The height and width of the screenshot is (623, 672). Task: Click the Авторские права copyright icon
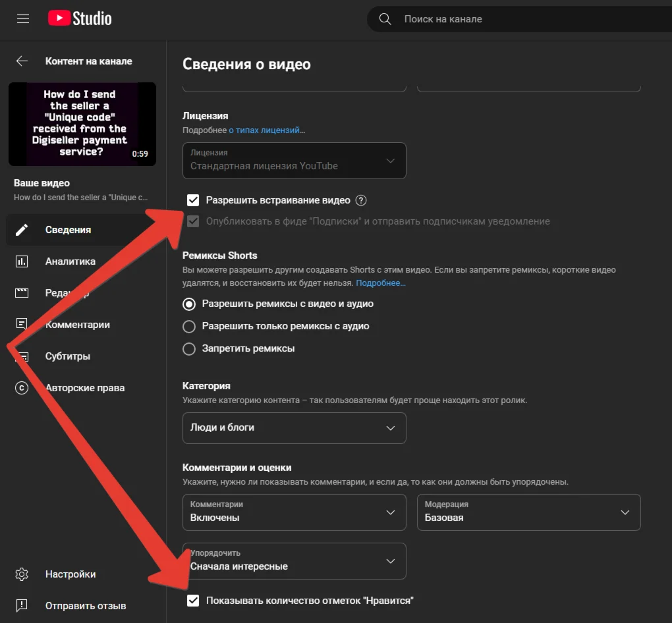tap(22, 388)
